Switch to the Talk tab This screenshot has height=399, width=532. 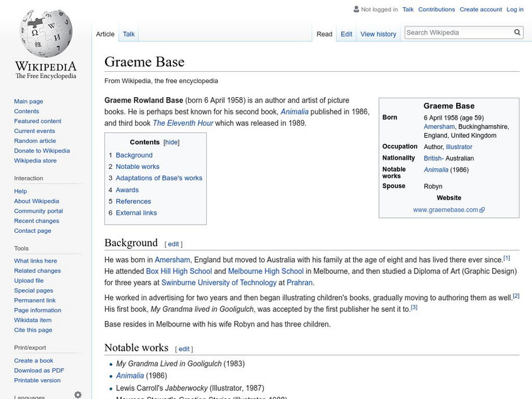tap(127, 34)
